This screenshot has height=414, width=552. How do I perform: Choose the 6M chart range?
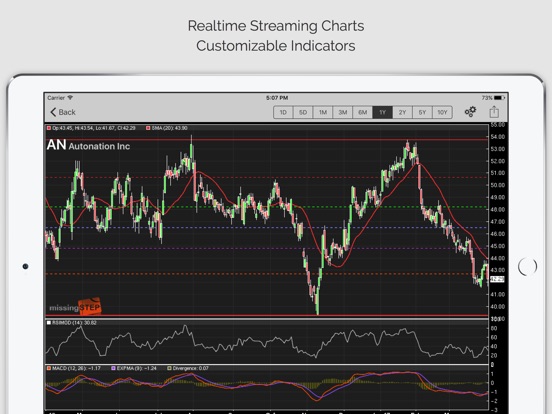point(363,112)
